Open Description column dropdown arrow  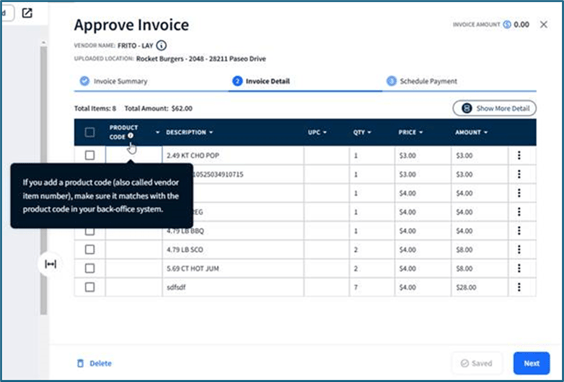[x=211, y=132]
